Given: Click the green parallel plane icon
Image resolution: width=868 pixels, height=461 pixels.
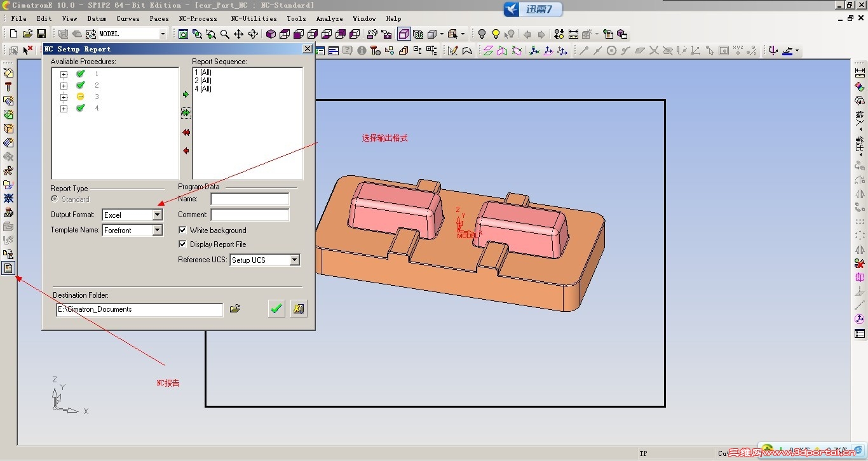Looking at the screenshot, I should pos(488,50).
